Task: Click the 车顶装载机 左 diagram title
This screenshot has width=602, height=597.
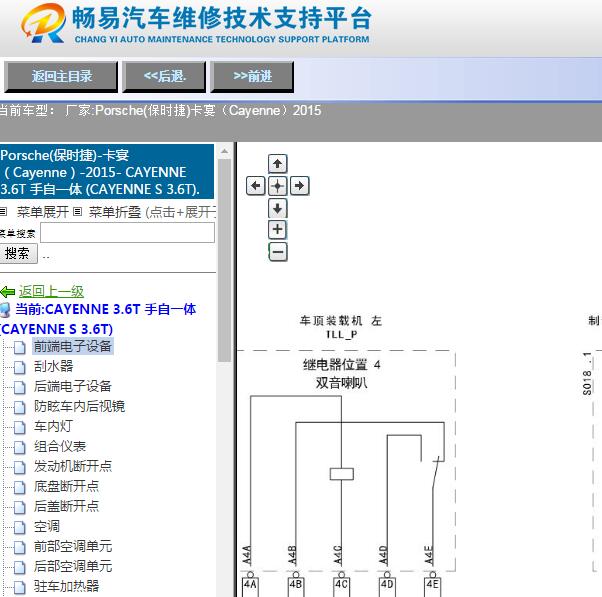Action: (x=341, y=321)
